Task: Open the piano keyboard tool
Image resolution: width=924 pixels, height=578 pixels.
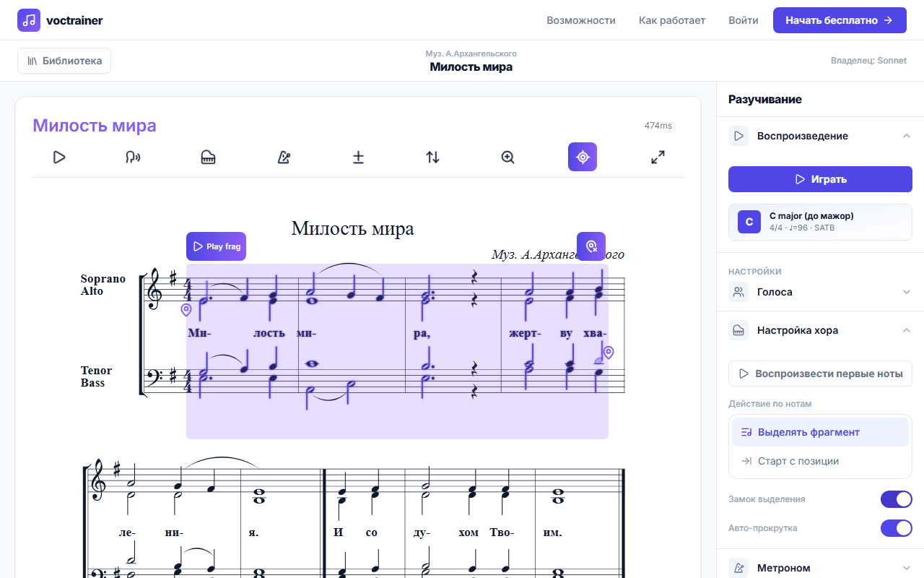Action: 209,157
